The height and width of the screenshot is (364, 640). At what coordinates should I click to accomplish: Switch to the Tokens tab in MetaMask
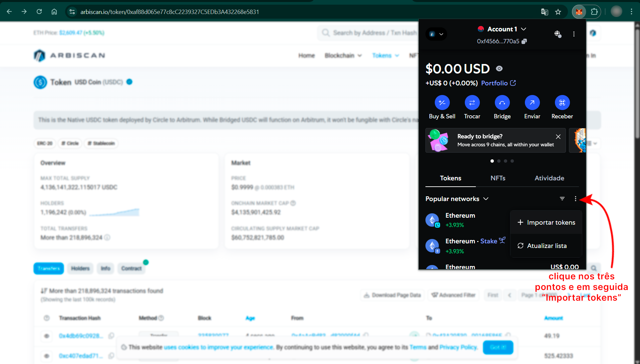(450, 178)
